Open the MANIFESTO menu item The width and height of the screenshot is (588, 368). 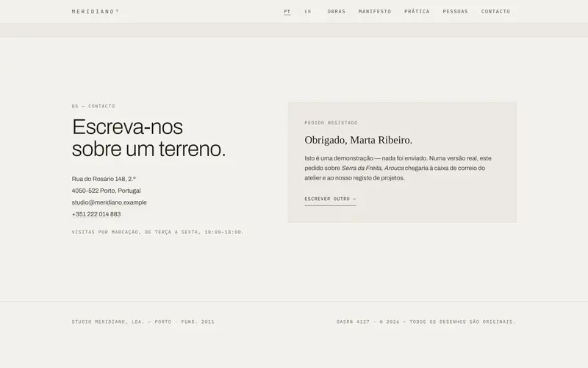tap(375, 11)
